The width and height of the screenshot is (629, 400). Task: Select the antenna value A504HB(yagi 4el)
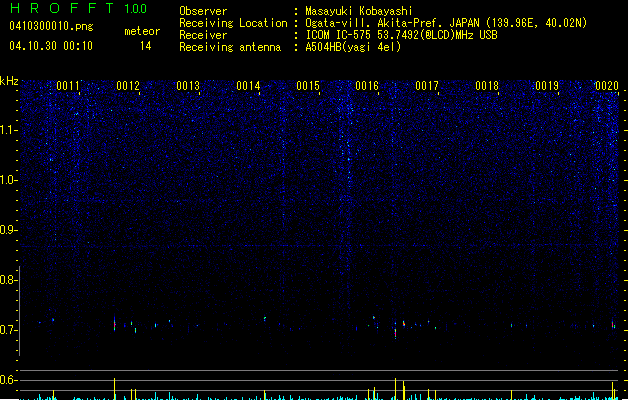(x=353, y=47)
